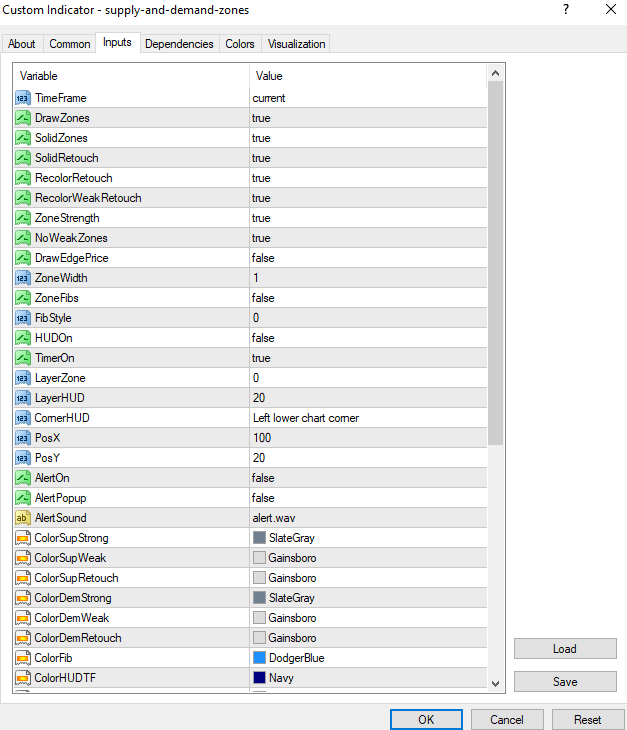
Task: Select the AlertPopup value 'false'
Action: tap(263, 499)
